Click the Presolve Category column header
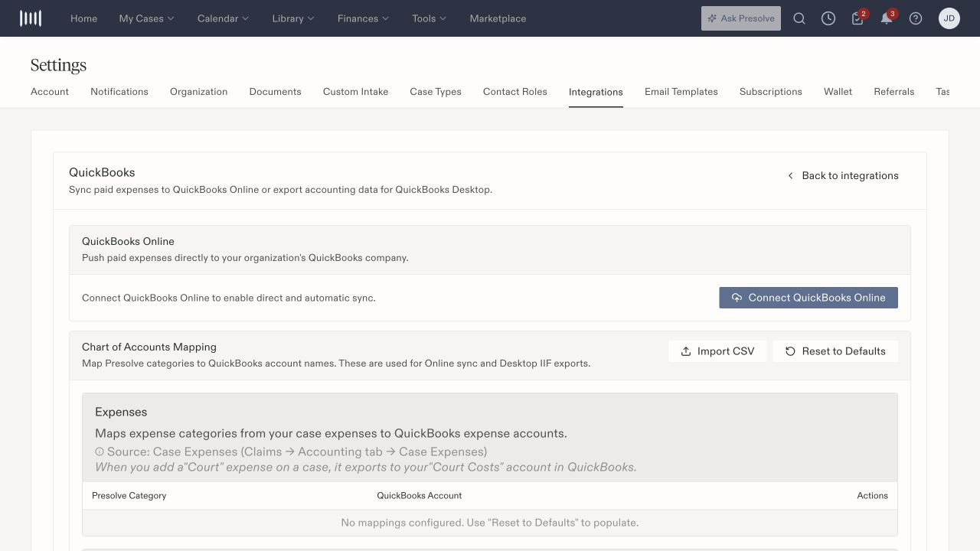 pyautogui.click(x=129, y=496)
